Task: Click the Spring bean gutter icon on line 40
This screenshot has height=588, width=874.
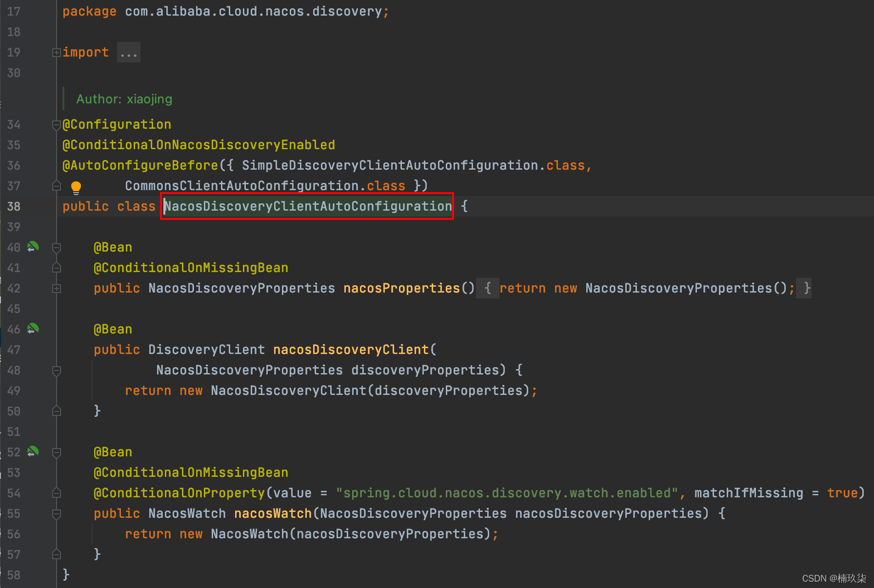Action: [33, 247]
